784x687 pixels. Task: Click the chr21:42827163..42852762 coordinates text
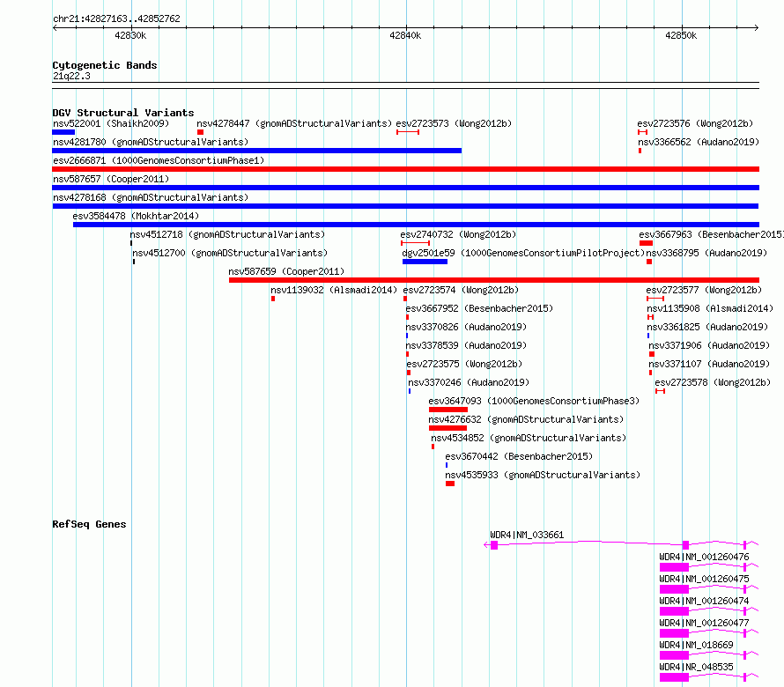tap(116, 18)
